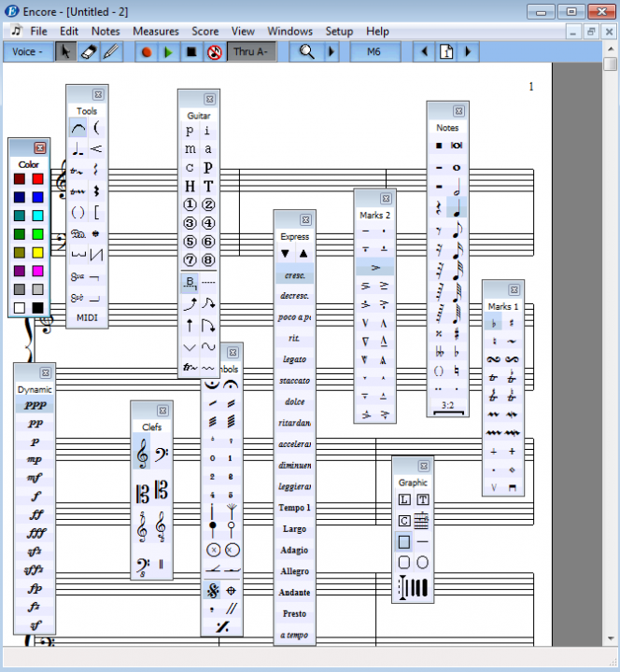
Task: Select the ppp dynamic marking
Action: coord(35,405)
